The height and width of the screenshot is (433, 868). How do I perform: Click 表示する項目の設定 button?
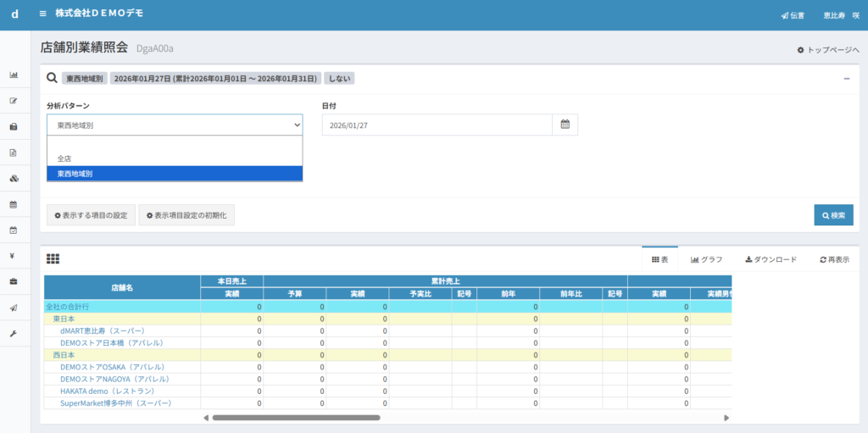pyautogui.click(x=90, y=215)
